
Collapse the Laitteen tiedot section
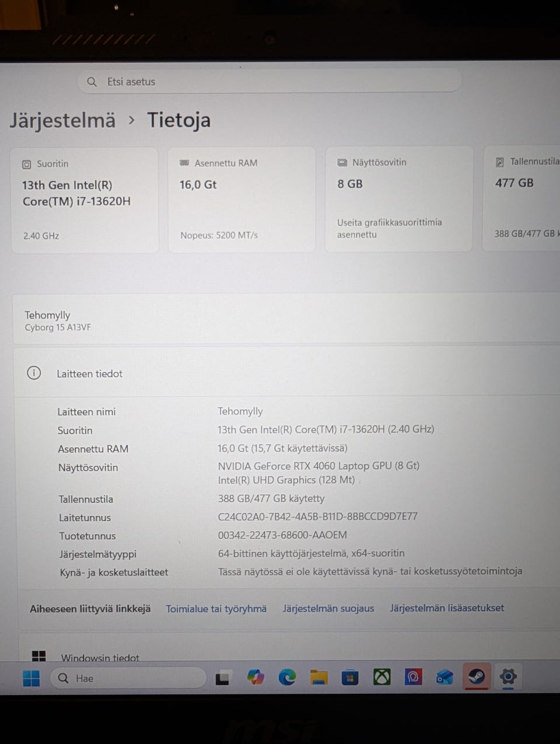pos(287,373)
